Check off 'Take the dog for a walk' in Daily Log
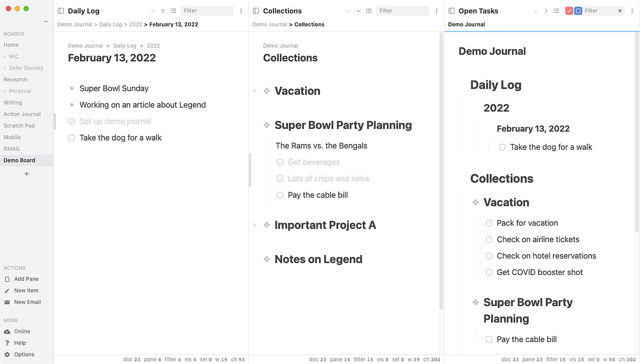Viewport: 640px width, 364px height. (x=71, y=138)
